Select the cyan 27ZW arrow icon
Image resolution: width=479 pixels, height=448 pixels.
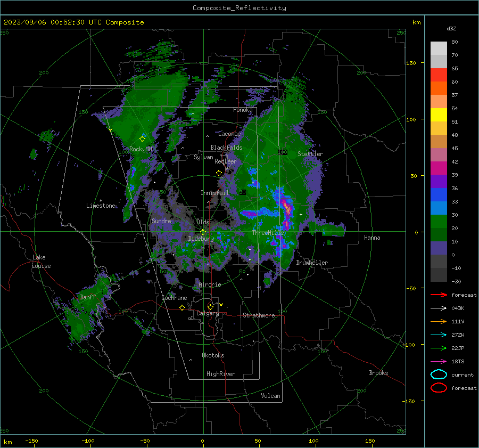coord(439,335)
